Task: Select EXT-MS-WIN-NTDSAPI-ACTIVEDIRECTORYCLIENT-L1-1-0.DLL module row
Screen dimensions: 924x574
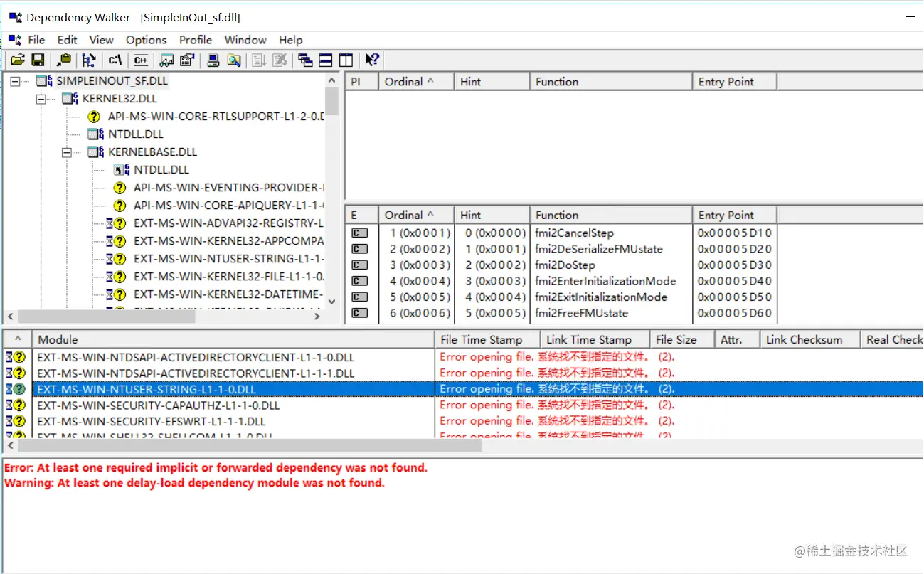Action: [x=462, y=357]
